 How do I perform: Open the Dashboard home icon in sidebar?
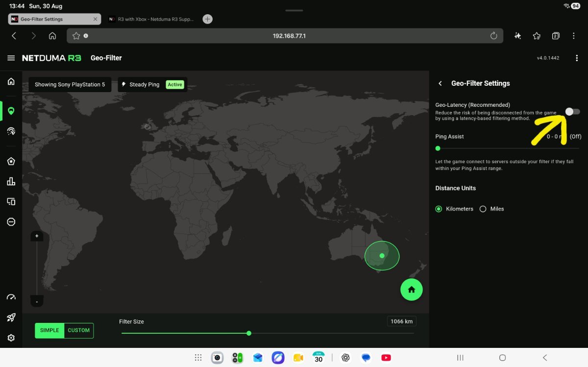pyautogui.click(x=11, y=81)
